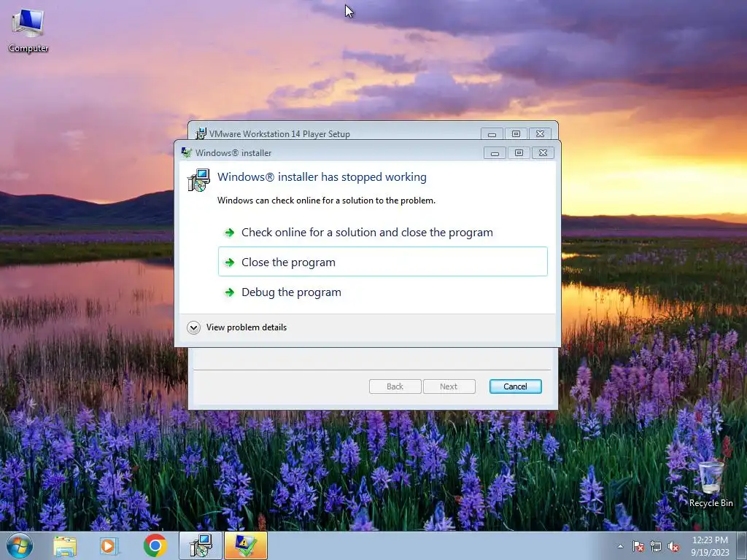Close the VMware Workstation 14 Player Setup window

pyautogui.click(x=540, y=134)
